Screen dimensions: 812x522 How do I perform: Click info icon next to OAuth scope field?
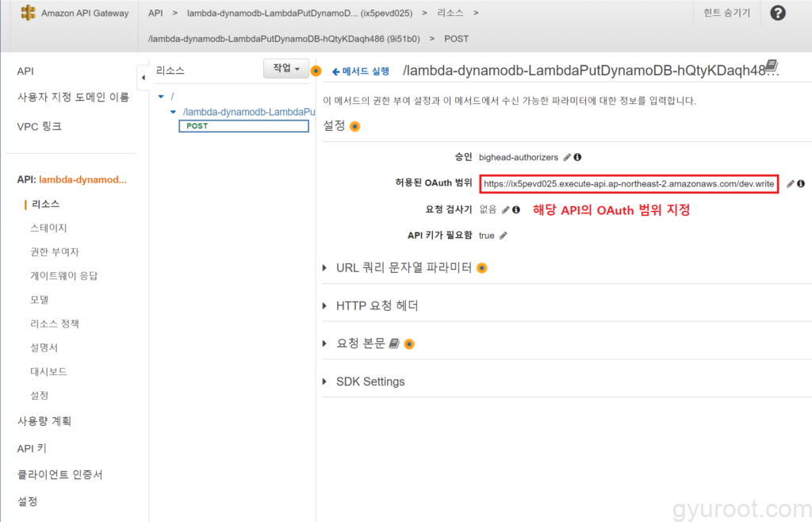801,183
